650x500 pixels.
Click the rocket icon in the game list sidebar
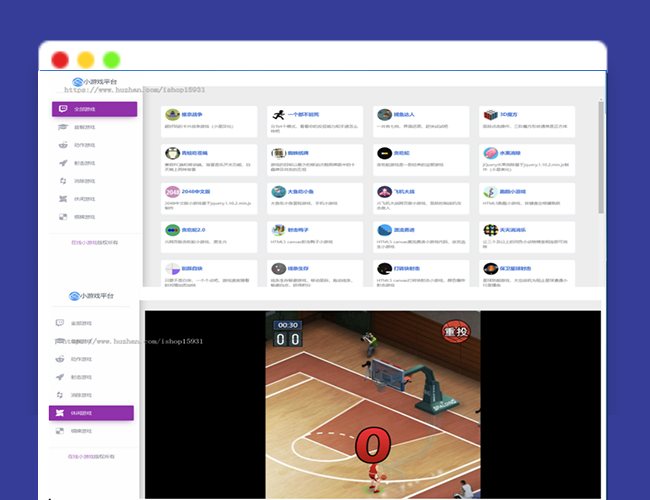(x=63, y=163)
